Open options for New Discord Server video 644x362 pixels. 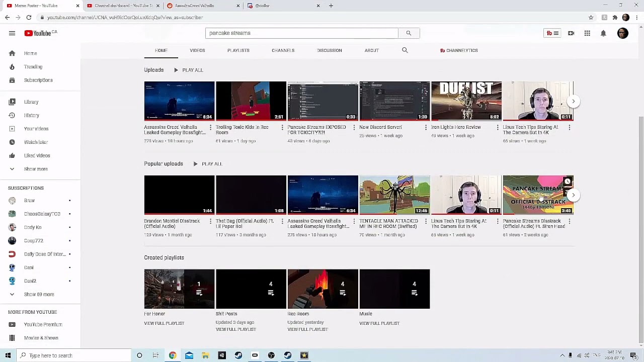point(426,128)
